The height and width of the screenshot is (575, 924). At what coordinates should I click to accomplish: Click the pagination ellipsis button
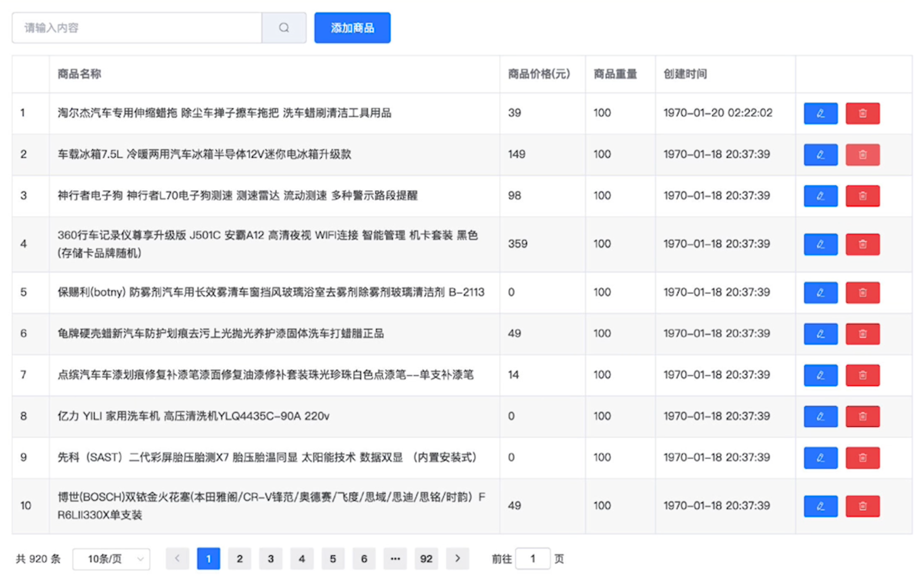click(395, 559)
